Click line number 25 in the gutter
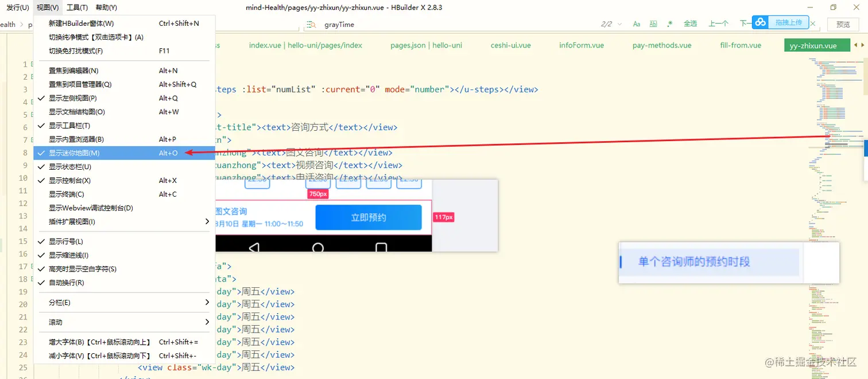Image resolution: width=868 pixels, height=379 pixels. tap(23, 368)
